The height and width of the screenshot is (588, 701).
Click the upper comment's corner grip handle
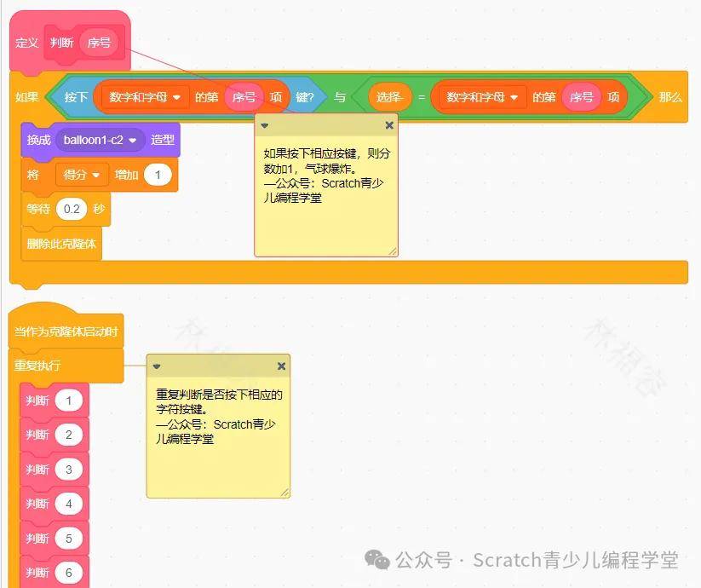392,251
